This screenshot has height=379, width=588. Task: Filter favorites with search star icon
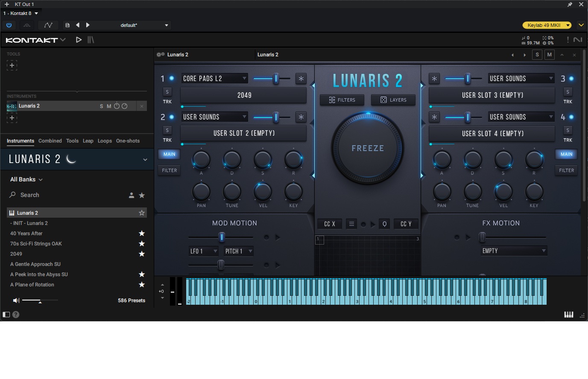point(142,195)
